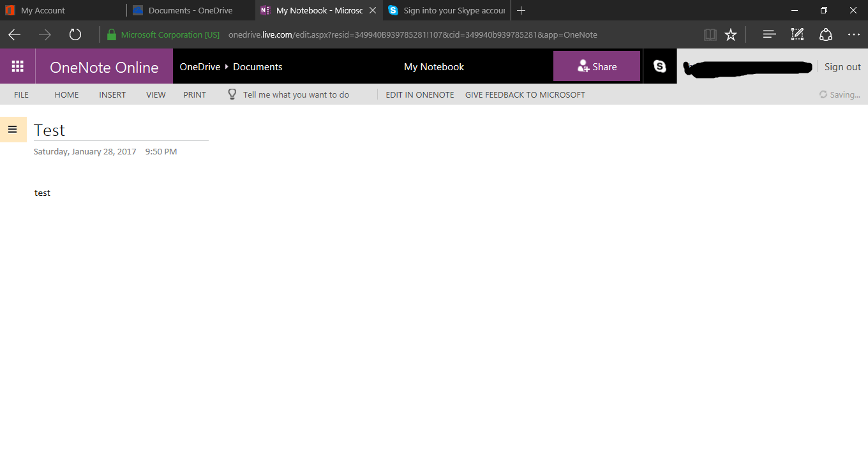Image resolution: width=868 pixels, height=471 pixels.
Task: Click the Sign out link
Action: point(842,66)
